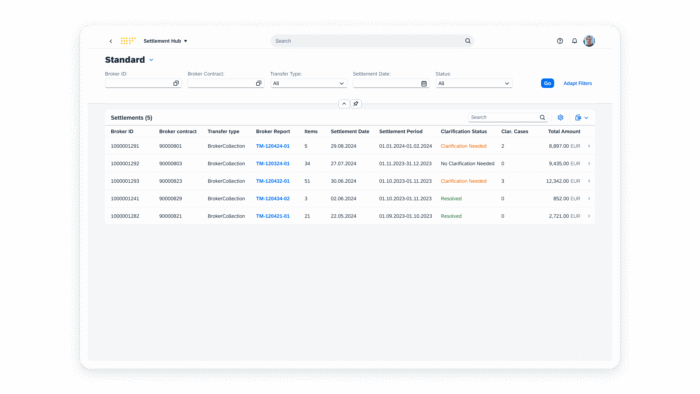Click the table export icon

pyautogui.click(x=578, y=118)
